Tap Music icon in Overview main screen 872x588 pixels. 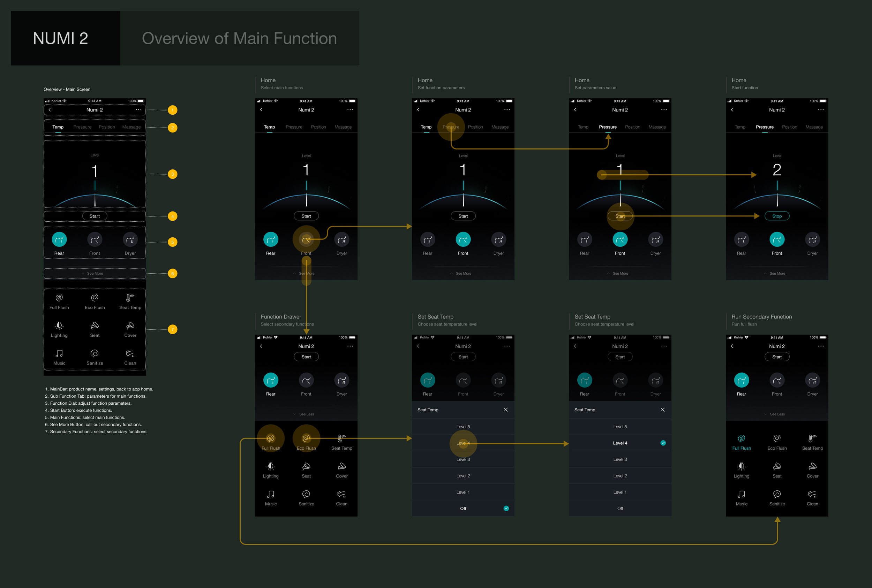(x=59, y=353)
